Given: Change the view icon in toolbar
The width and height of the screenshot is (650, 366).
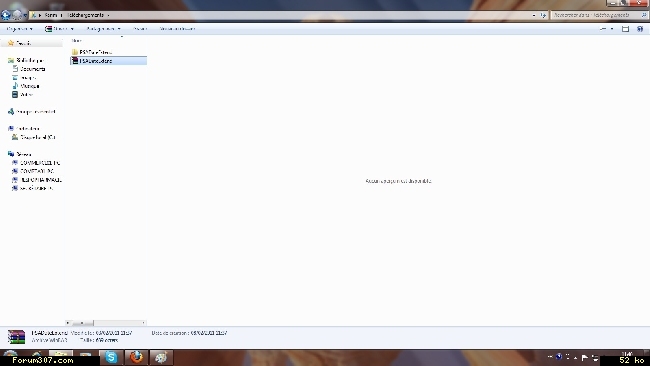Looking at the screenshot, I should tap(603, 29).
